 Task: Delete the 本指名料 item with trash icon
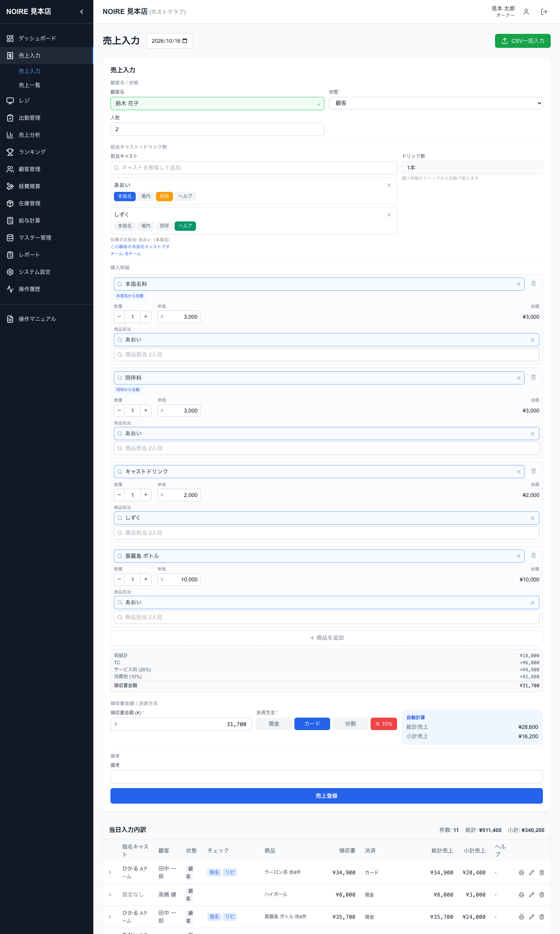(x=534, y=284)
